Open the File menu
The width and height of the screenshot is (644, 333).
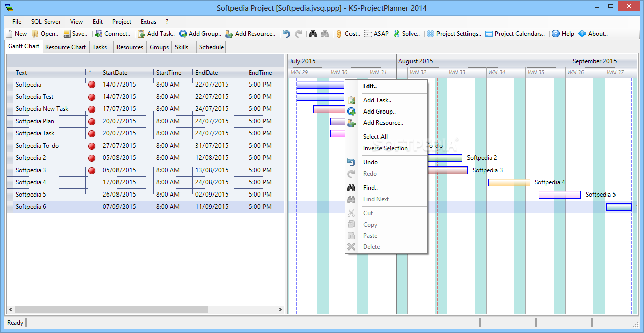click(x=17, y=22)
